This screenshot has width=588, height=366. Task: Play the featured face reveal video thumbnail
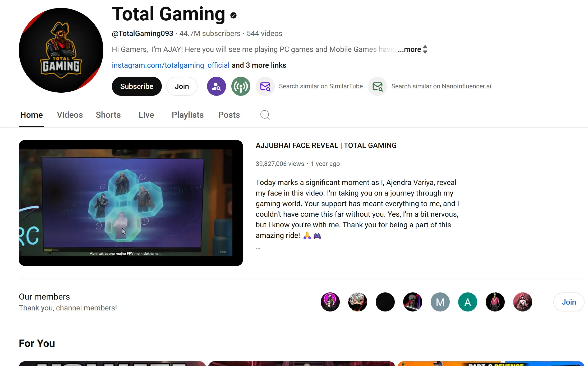click(x=131, y=203)
